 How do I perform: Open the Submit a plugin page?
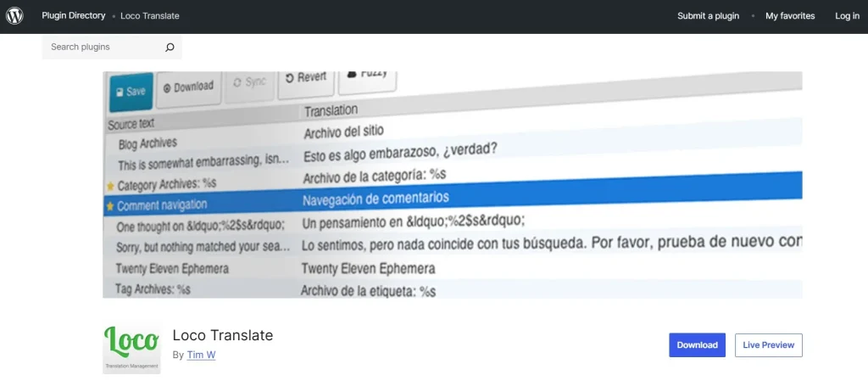pos(708,16)
